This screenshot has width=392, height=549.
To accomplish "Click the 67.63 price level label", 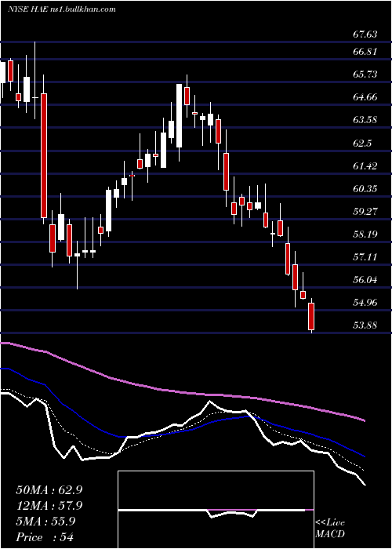I will point(365,35).
